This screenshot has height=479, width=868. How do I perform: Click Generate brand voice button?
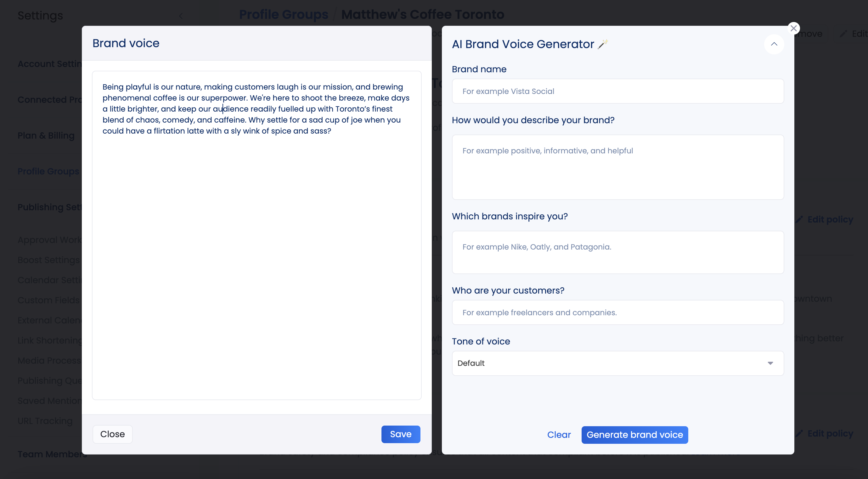pos(634,435)
